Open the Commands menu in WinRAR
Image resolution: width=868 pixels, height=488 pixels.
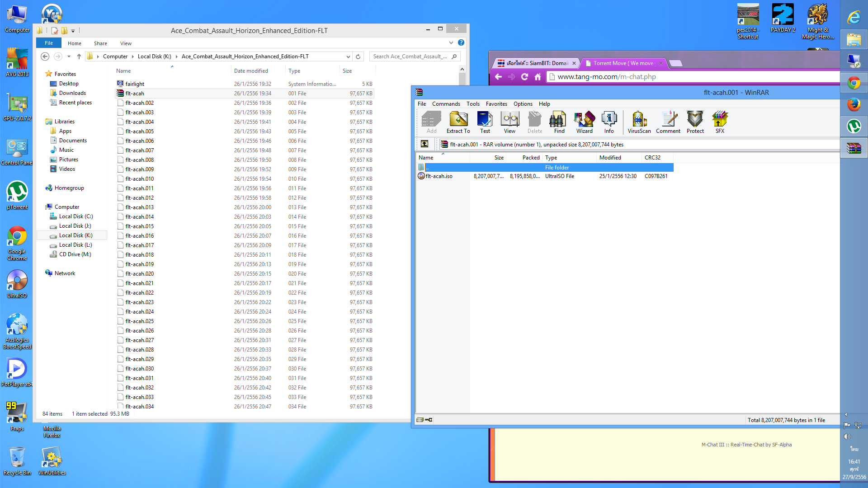click(x=446, y=104)
